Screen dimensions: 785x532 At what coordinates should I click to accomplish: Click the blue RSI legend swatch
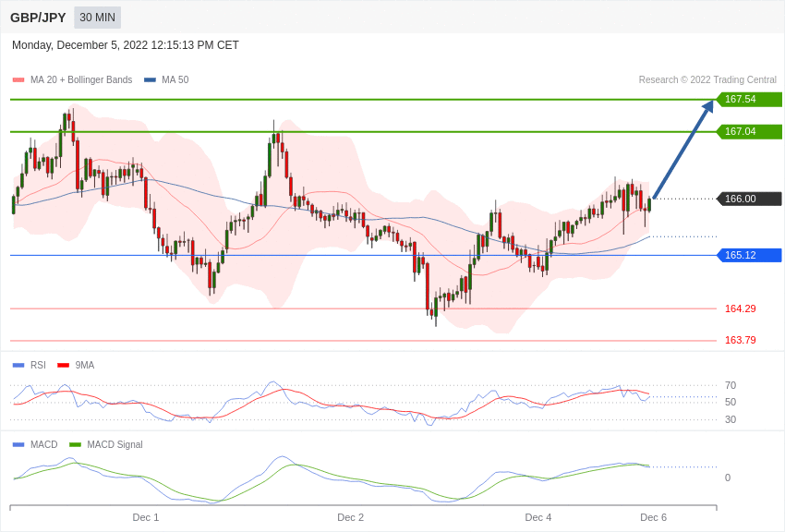tap(18, 366)
